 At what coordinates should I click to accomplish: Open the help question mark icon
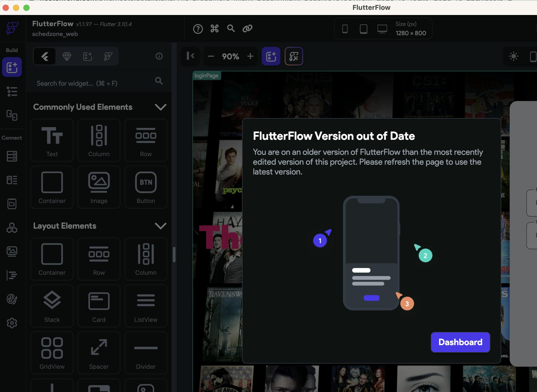coord(198,29)
